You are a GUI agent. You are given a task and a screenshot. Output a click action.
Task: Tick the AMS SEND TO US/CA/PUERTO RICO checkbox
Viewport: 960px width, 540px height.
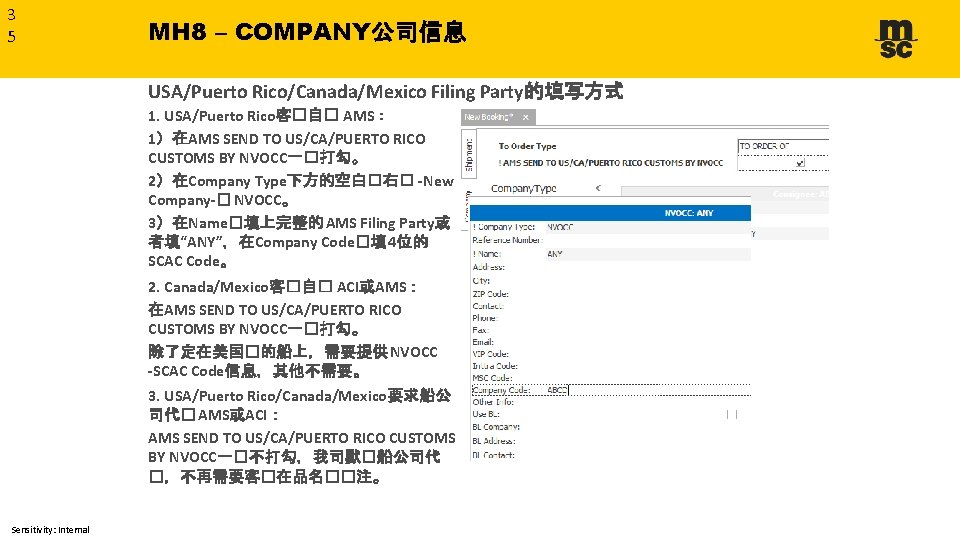[800, 163]
